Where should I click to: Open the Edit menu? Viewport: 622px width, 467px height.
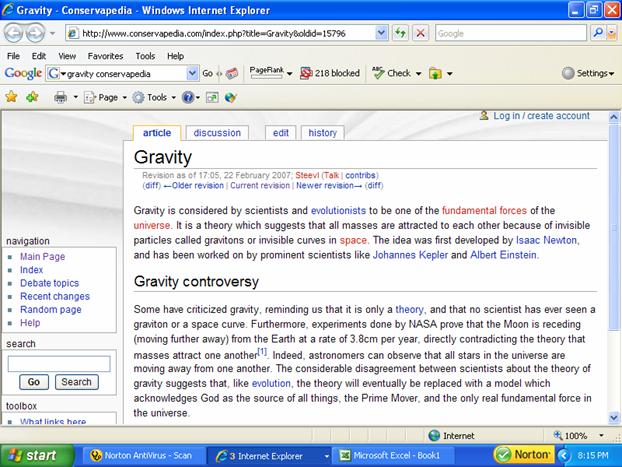click(x=38, y=56)
